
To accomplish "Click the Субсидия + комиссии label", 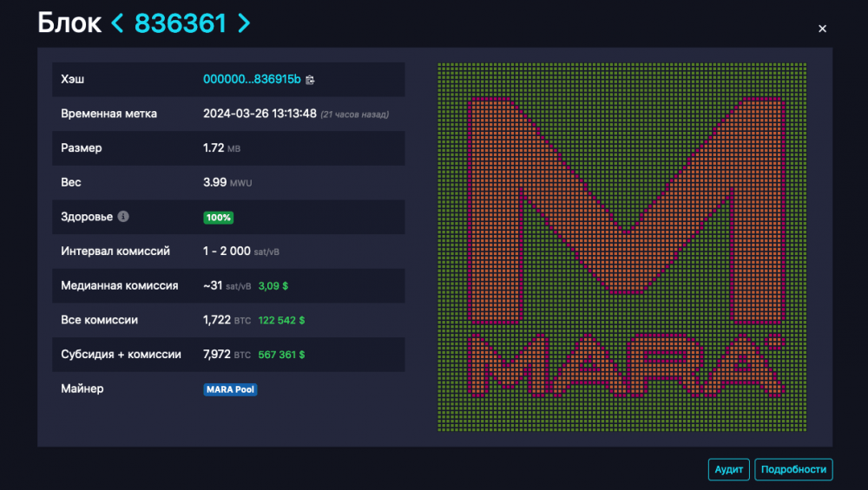I will pyautogui.click(x=121, y=355).
